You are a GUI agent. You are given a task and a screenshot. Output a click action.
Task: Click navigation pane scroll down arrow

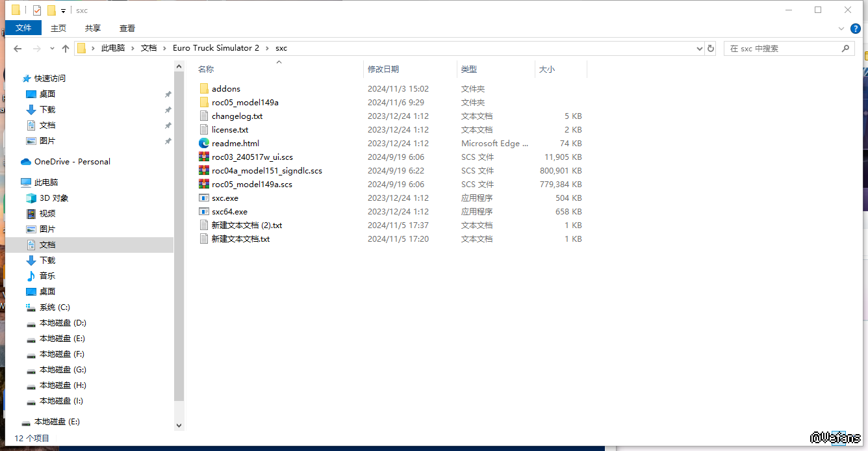pos(179,425)
